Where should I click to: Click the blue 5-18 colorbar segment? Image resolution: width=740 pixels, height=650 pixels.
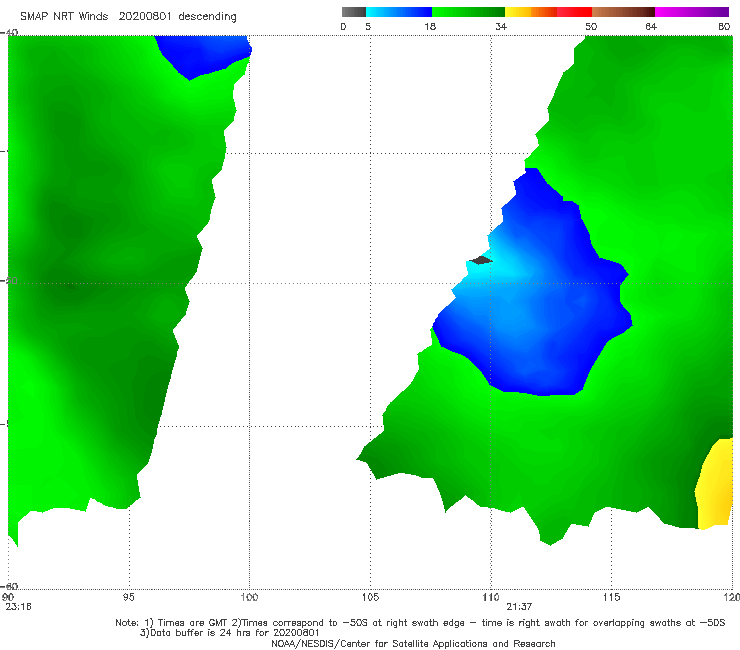(399, 12)
